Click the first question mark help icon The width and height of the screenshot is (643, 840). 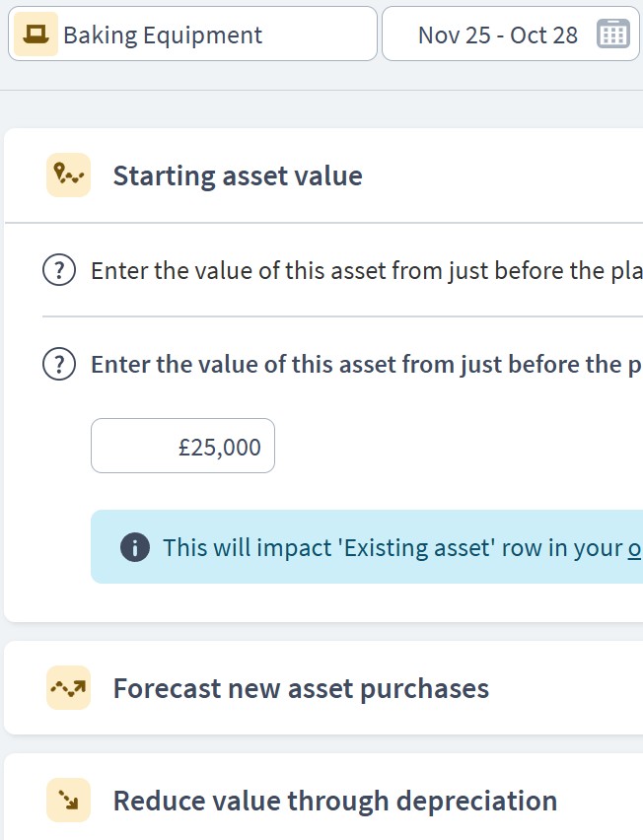click(x=59, y=270)
